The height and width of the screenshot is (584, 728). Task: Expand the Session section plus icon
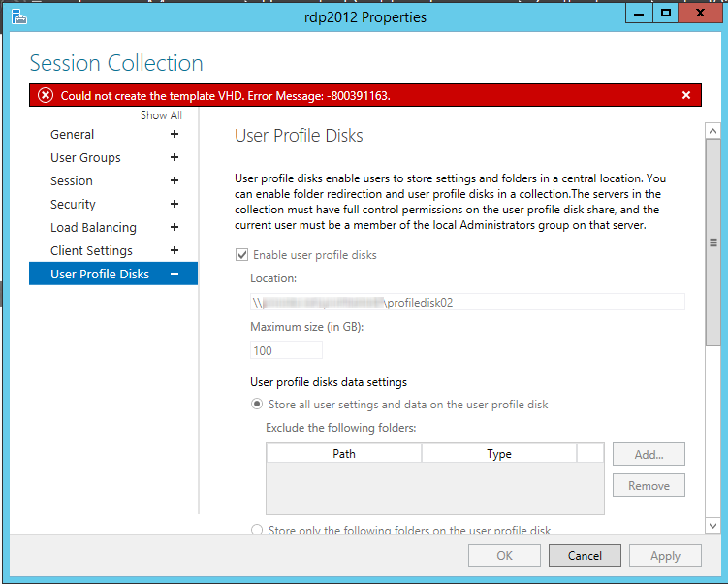[174, 181]
